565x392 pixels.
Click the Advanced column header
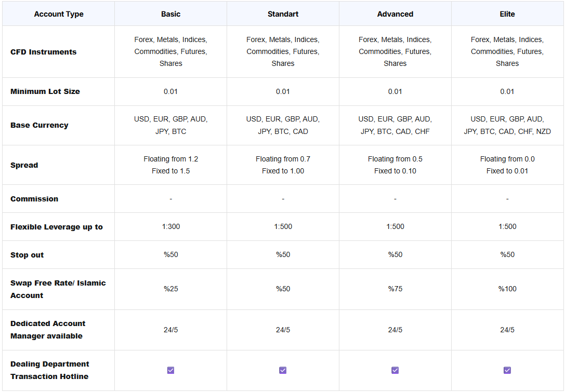pyautogui.click(x=395, y=14)
